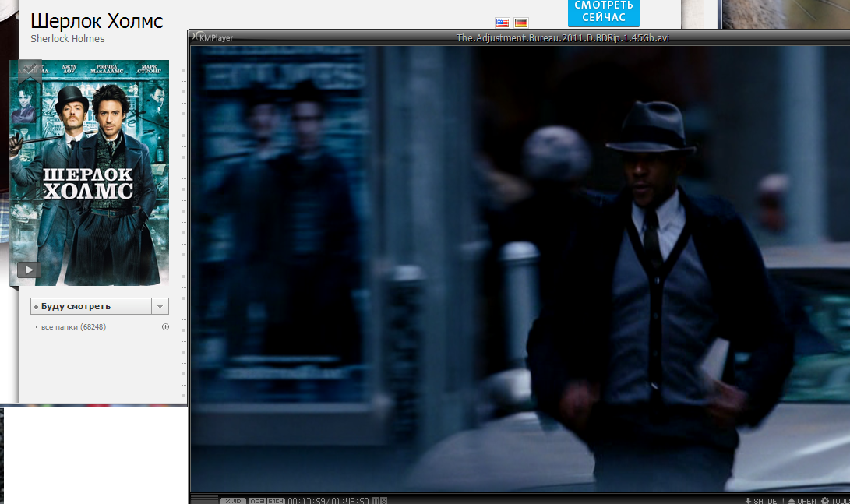Image resolution: width=850 pixels, height=504 pixels.
Task: Click the Шерлок Холмс page title
Action: click(97, 21)
